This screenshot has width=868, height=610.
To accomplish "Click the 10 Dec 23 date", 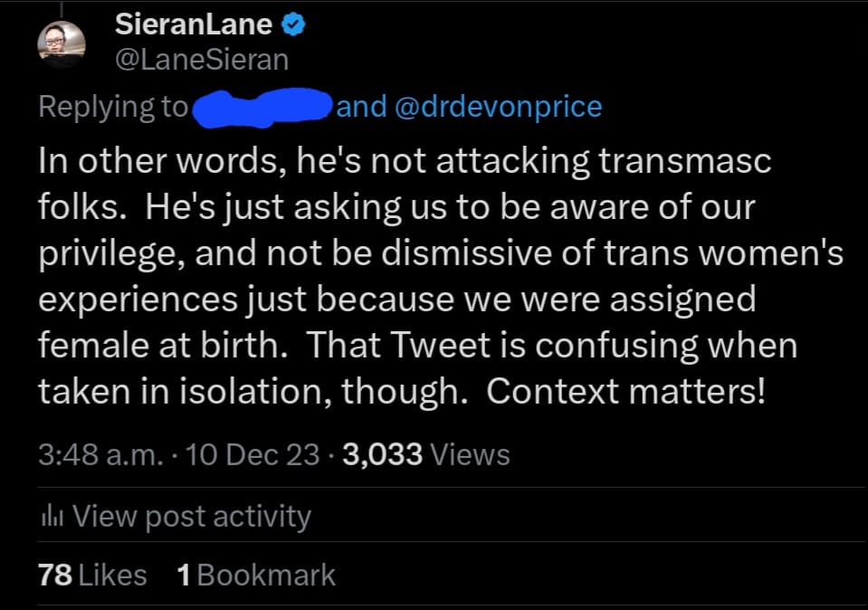I will point(252,454).
